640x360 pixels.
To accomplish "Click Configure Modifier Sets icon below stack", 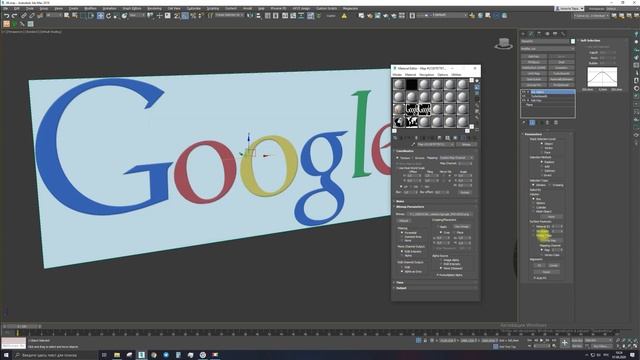I will tap(556, 122).
